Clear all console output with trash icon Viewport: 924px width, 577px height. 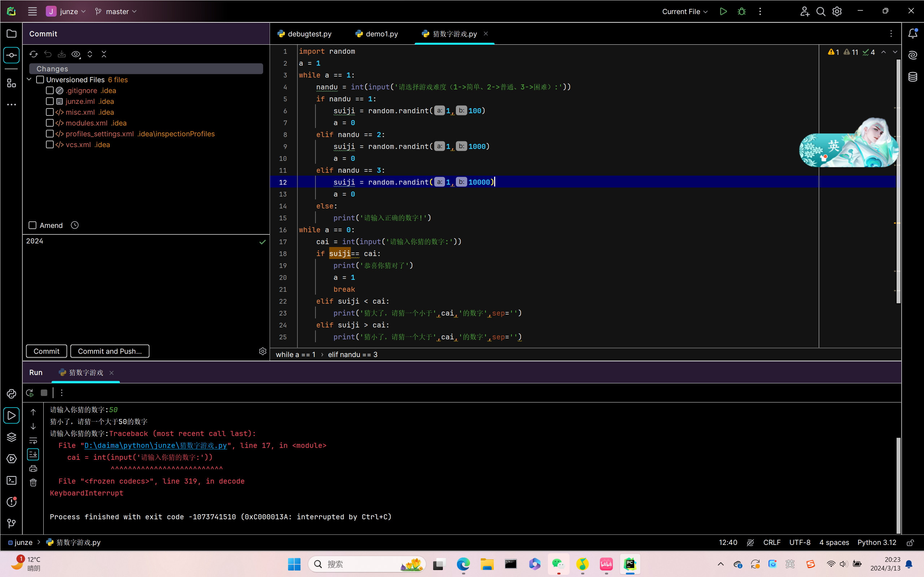pos(33,483)
